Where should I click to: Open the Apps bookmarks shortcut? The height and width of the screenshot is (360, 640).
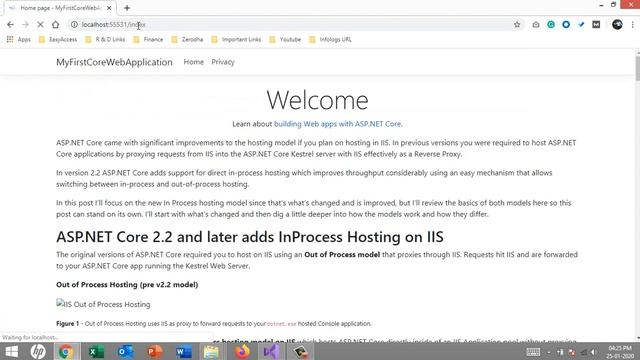click(x=19, y=40)
